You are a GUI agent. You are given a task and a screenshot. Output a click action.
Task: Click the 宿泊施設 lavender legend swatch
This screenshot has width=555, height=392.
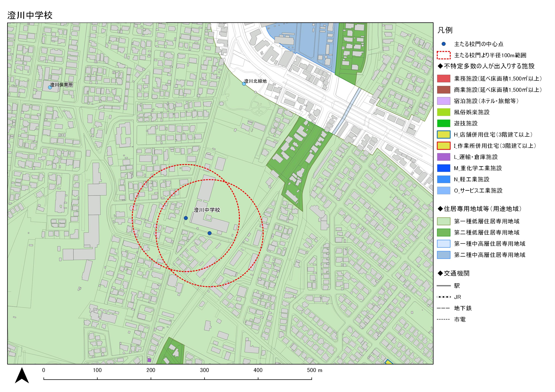444,101
